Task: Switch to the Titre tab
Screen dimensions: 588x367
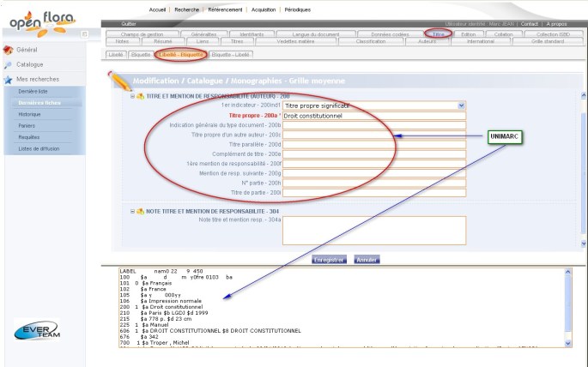Action: pyautogui.click(x=439, y=33)
